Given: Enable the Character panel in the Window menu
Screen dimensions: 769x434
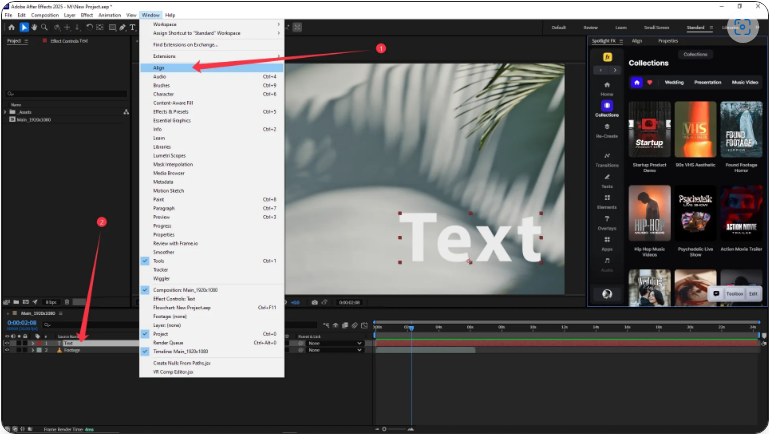Looking at the screenshot, I should (211, 94).
